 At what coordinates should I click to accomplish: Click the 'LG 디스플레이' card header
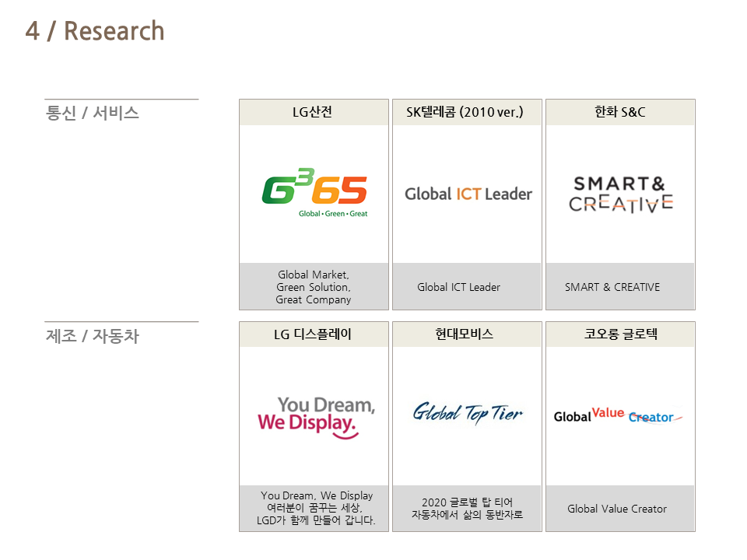[x=314, y=334]
